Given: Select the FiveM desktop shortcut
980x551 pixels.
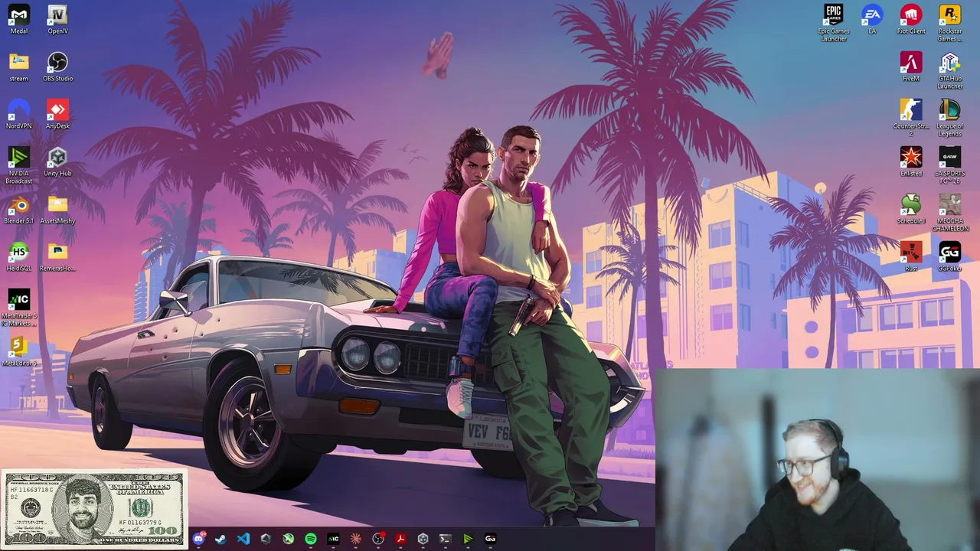Looking at the screenshot, I should point(911,67).
